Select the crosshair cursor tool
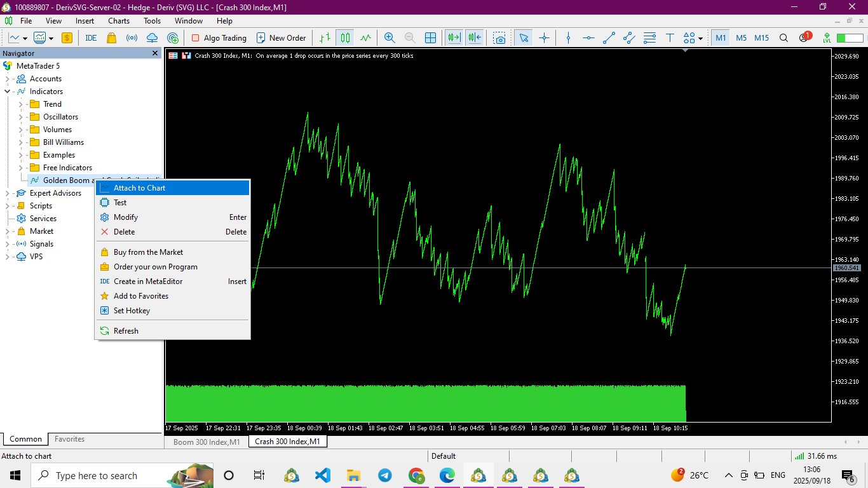 point(544,38)
